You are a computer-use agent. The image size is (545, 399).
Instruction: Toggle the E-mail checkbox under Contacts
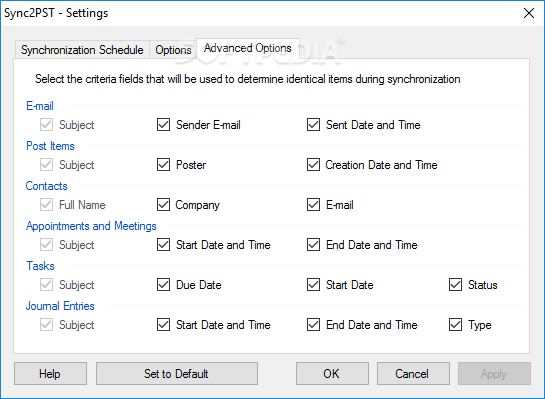coord(314,204)
